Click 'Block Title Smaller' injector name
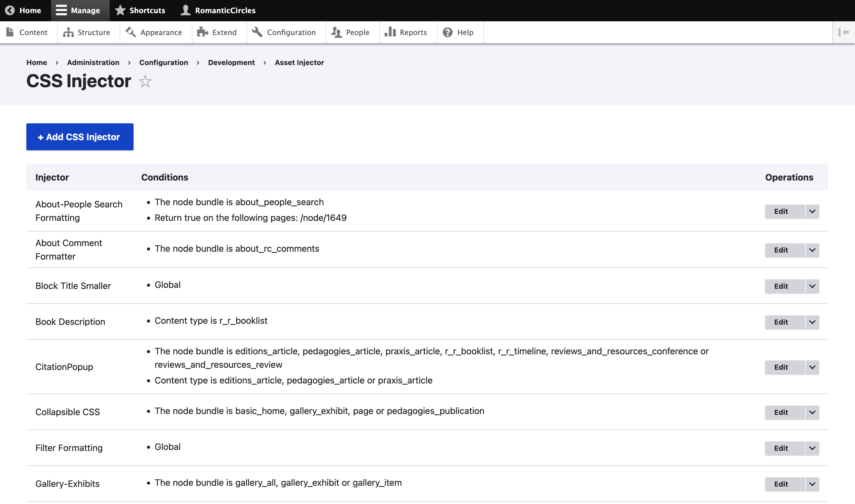 73,286
